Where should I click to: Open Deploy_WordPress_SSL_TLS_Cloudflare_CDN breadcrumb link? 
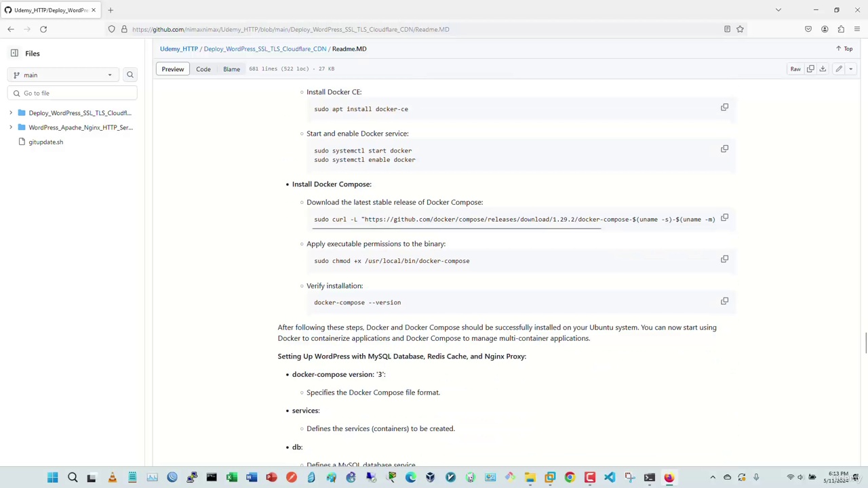coord(265,49)
